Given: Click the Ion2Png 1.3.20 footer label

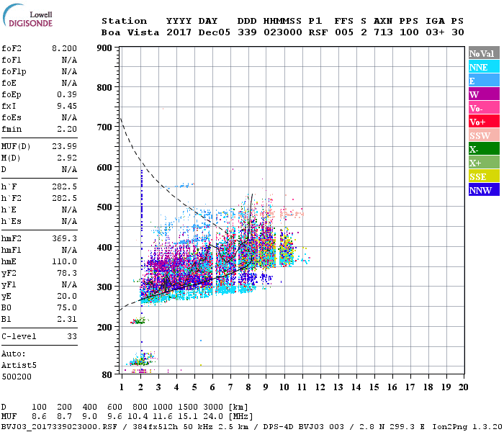Looking at the screenshot, I should pos(467,427).
